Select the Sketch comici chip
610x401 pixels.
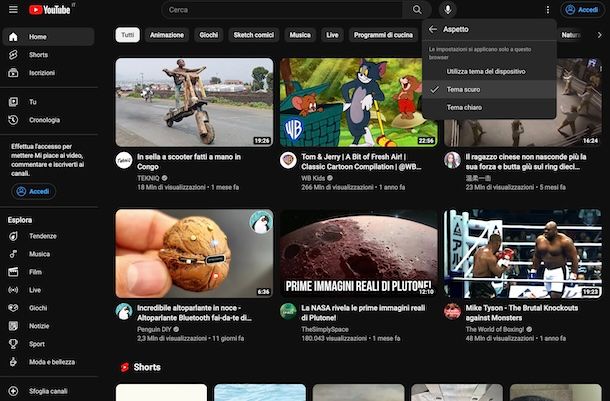254,35
